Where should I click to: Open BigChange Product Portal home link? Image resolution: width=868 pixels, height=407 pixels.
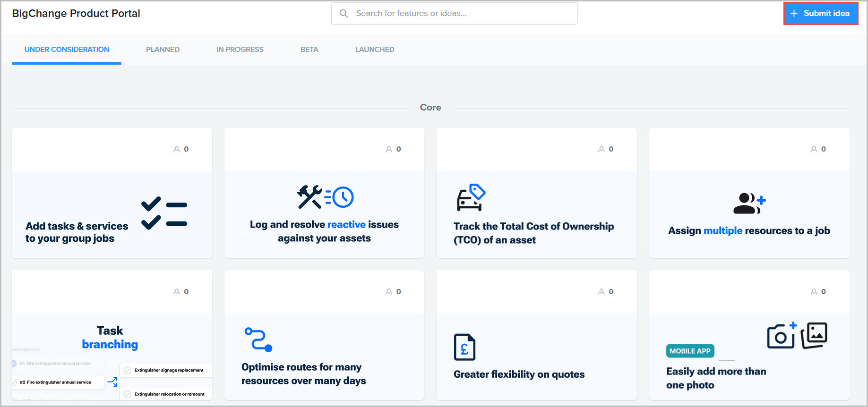[x=76, y=14]
